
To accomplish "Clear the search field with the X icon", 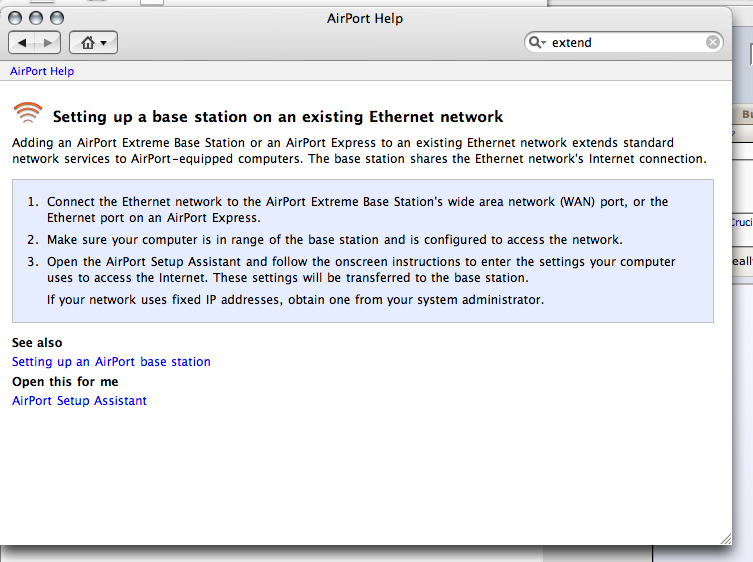I will click(713, 42).
